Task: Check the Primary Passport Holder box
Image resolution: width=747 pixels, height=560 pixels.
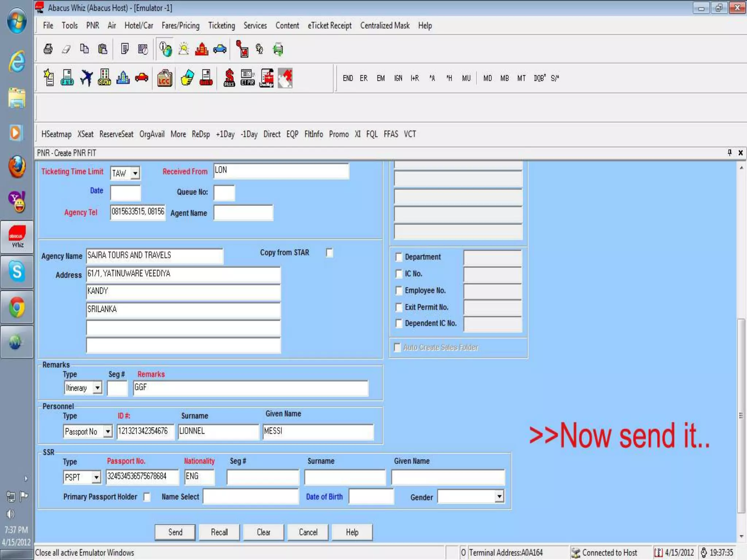Action: 147,497
